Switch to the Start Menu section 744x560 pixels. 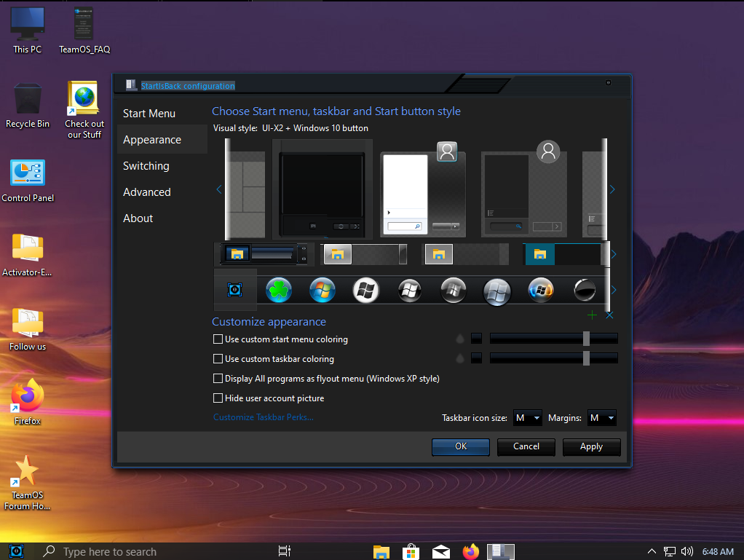149,114
